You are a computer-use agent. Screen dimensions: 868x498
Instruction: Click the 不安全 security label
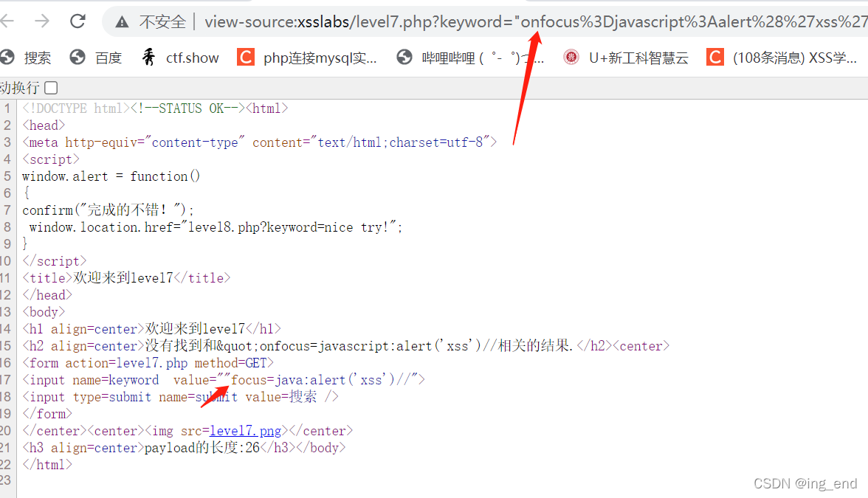162,22
